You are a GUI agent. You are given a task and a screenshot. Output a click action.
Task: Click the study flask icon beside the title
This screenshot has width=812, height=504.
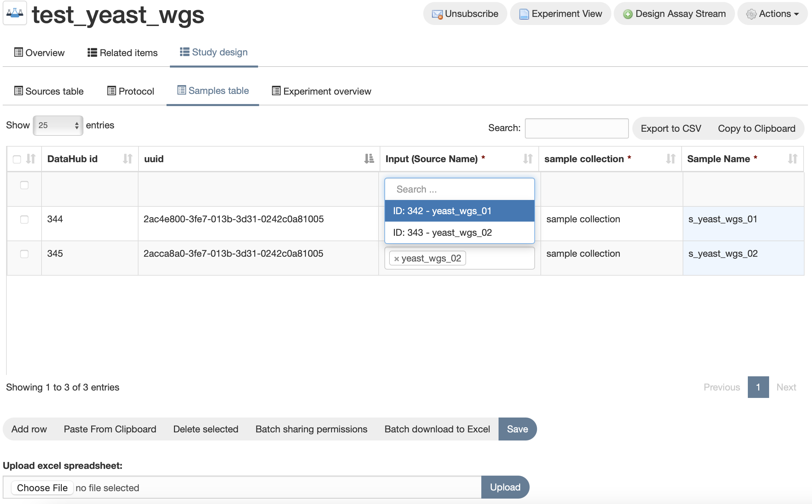(15, 14)
